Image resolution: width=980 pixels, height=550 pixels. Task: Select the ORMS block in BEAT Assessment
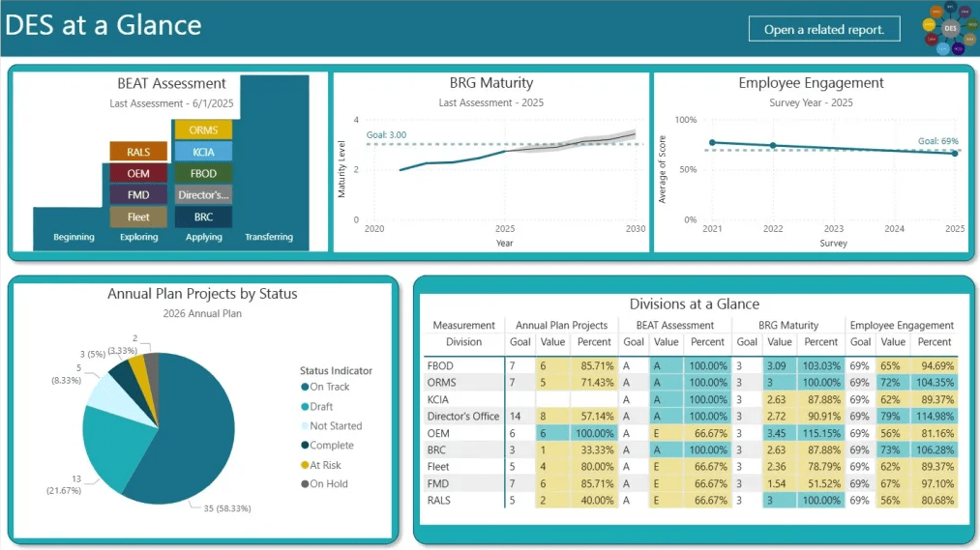coord(203,130)
